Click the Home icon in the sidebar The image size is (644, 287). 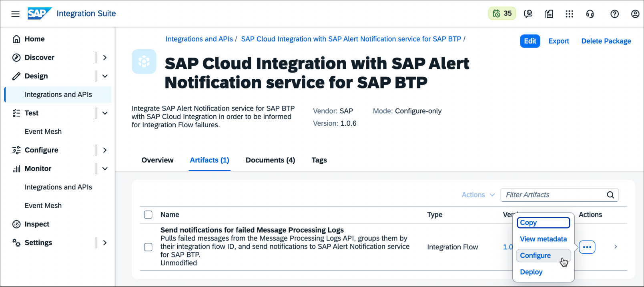pyautogui.click(x=16, y=39)
